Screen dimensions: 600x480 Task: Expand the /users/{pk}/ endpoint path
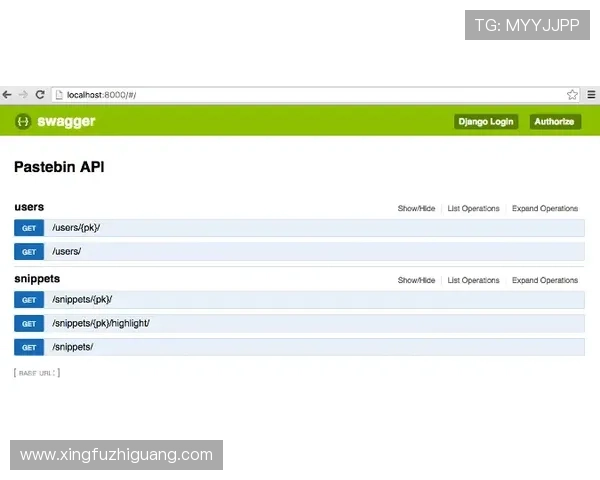point(76,228)
